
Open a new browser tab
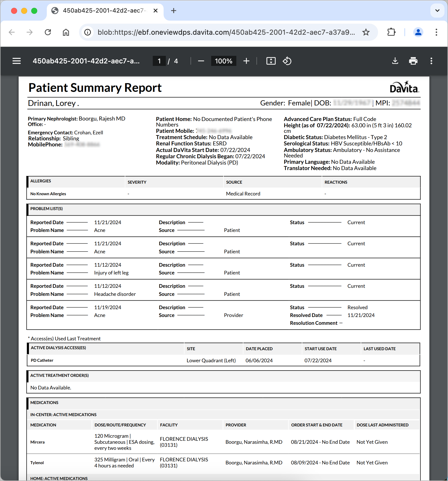(x=173, y=11)
